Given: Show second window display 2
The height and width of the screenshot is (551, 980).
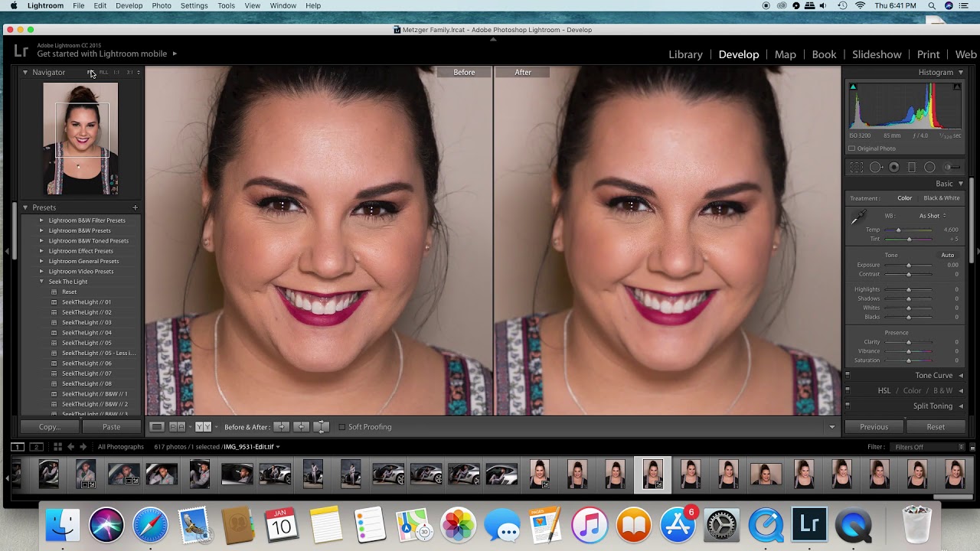Looking at the screenshot, I should click(x=38, y=447).
